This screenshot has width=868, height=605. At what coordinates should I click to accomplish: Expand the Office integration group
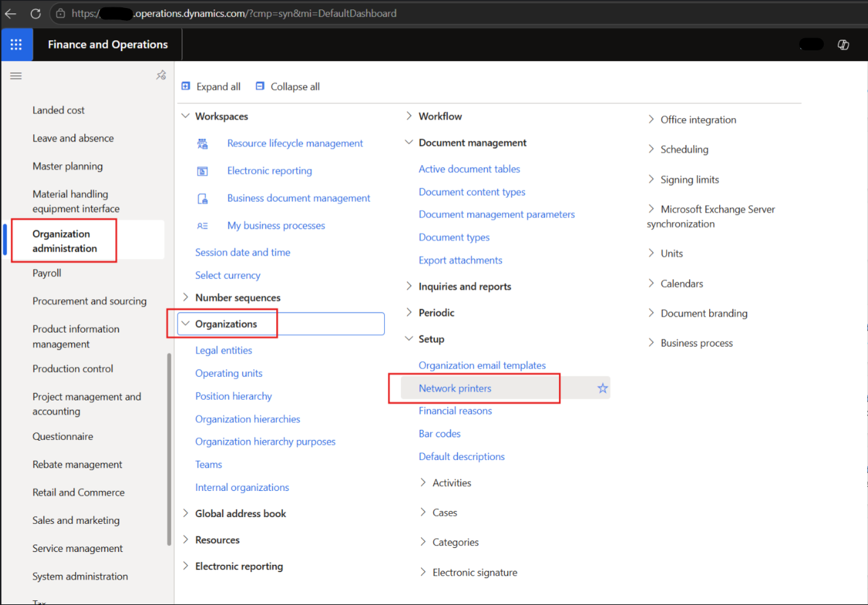(651, 119)
